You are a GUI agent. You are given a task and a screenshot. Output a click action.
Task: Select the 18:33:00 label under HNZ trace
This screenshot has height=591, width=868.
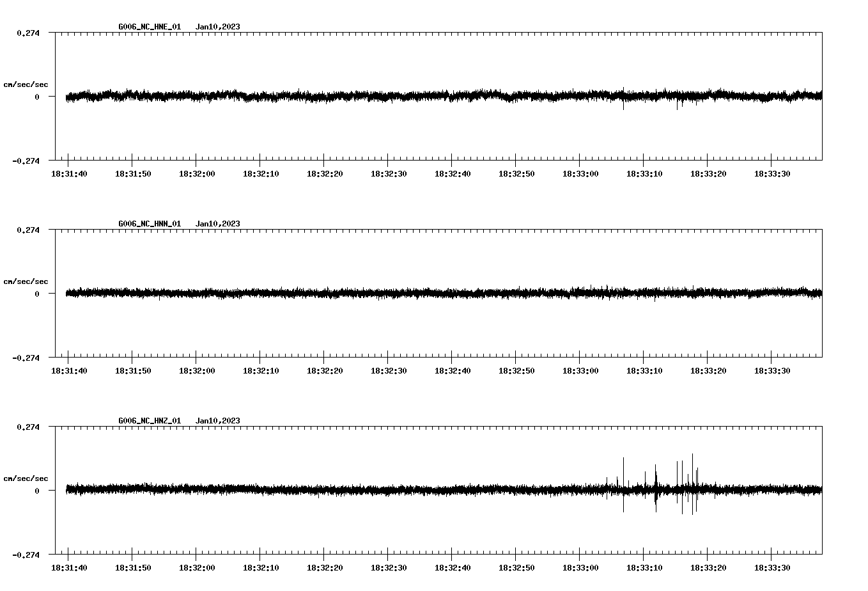[x=580, y=567]
